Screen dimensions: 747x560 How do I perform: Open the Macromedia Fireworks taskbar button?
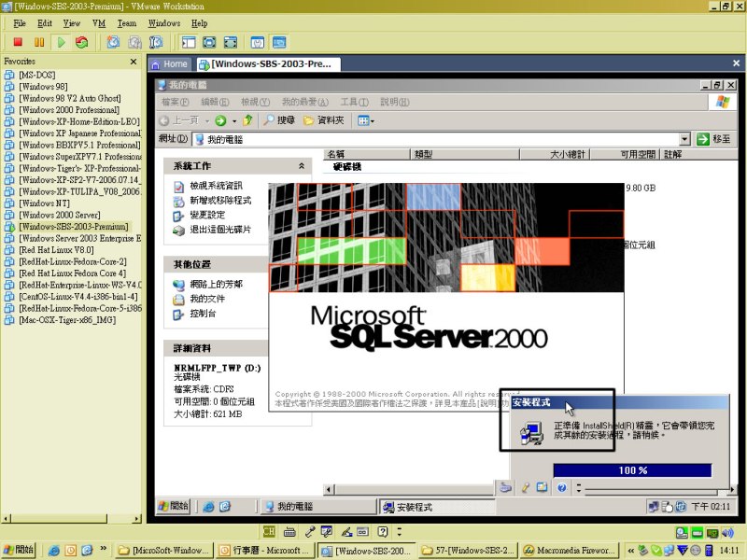click(570, 551)
